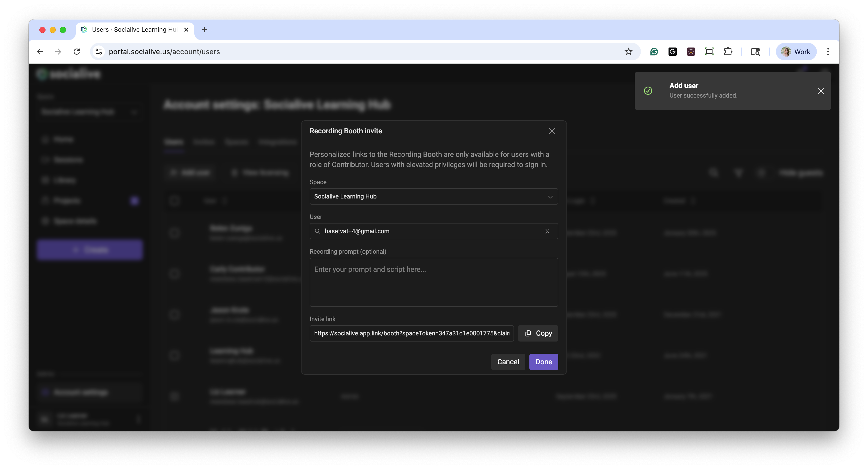Image resolution: width=868 pixels, height=469 pixels.
Task: Click the Done button
Action: (x=543, y=362)
